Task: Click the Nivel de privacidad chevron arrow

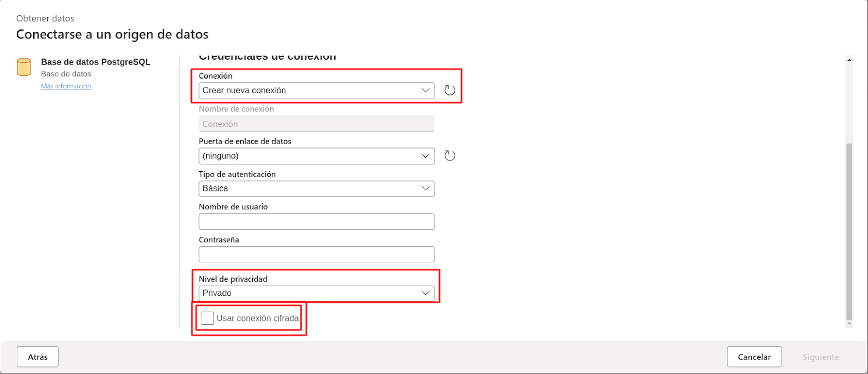Action: click(426, 293)
